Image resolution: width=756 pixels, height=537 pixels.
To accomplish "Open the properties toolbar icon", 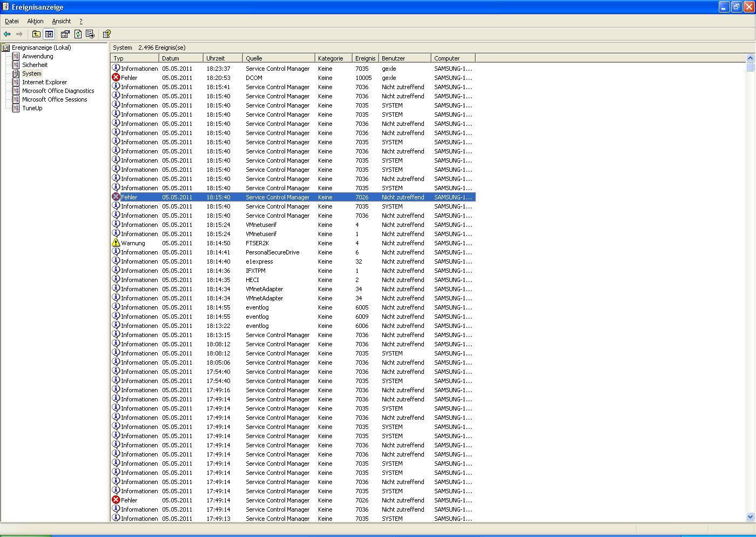I will click(65, 34).
